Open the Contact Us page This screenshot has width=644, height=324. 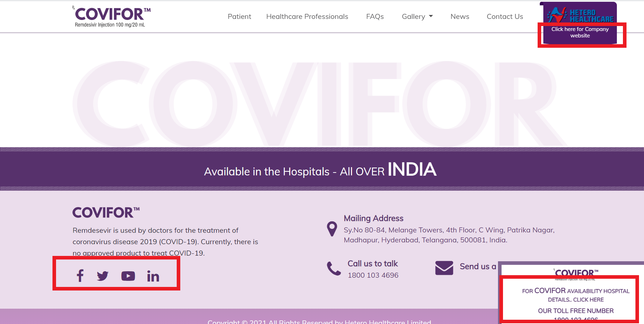505,16
